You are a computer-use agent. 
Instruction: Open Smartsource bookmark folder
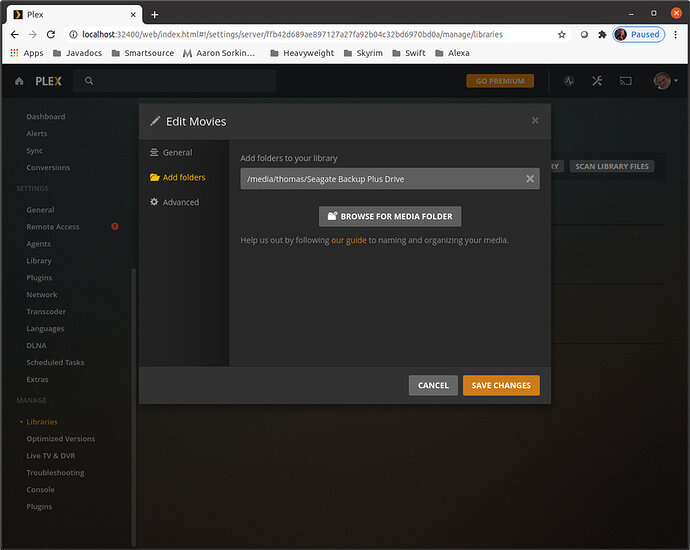tap(143, 53)
